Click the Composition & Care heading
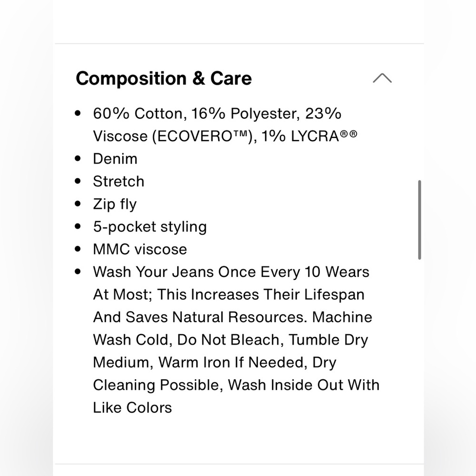 [164, 79]
